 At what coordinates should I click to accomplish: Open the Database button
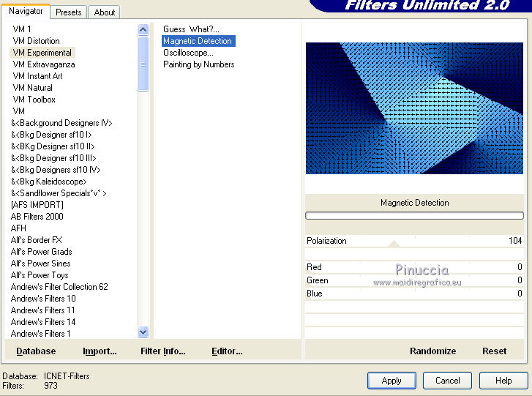pos(36,351)
